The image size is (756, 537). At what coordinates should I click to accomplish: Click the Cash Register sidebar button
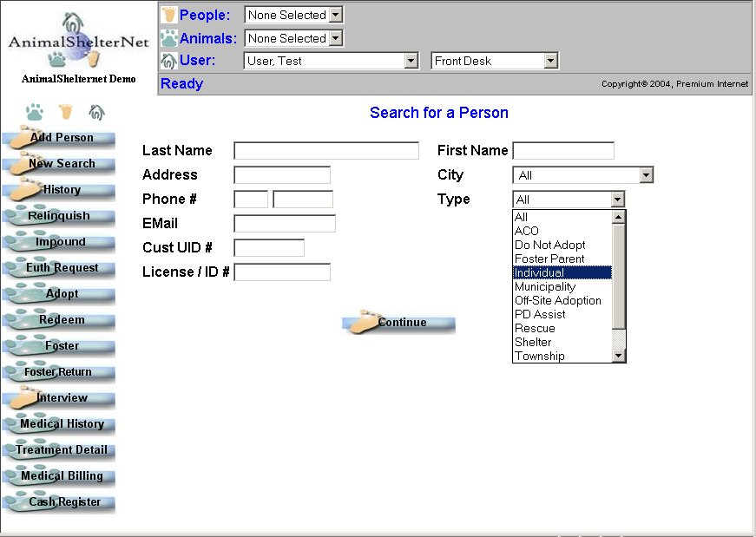pos(59,502)
